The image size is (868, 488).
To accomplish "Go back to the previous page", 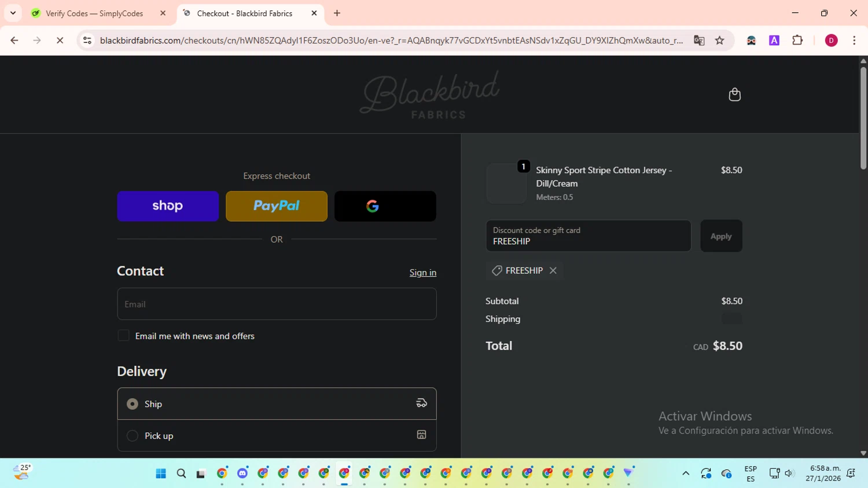I will point(14,40).
